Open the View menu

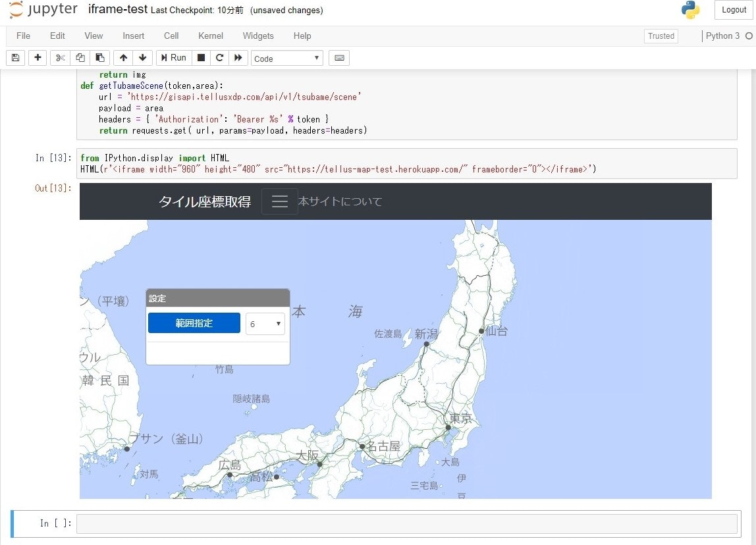[94, 36]
